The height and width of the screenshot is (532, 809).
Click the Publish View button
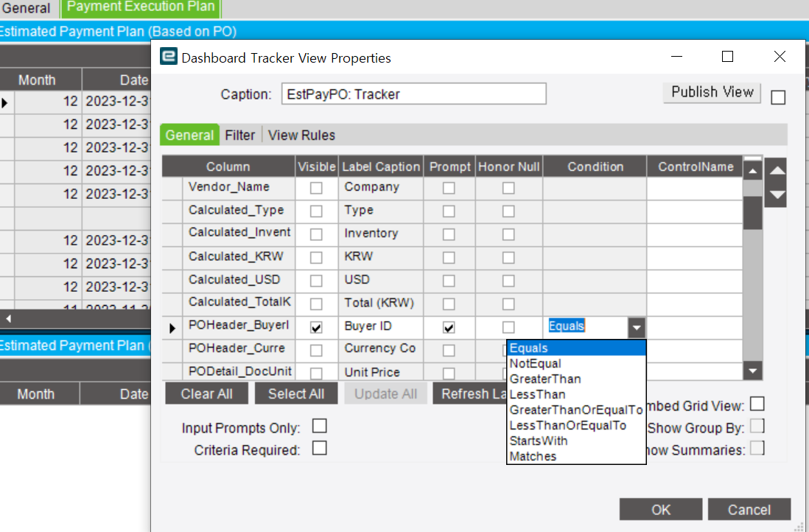pyautogui.click(x=711, y=92)
